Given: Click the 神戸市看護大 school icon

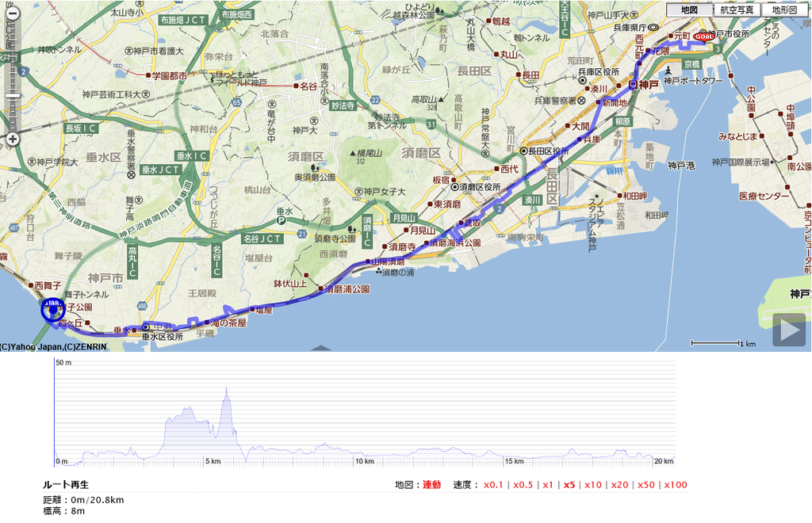Looking at the screenshot, I should [x=128, y=51].
